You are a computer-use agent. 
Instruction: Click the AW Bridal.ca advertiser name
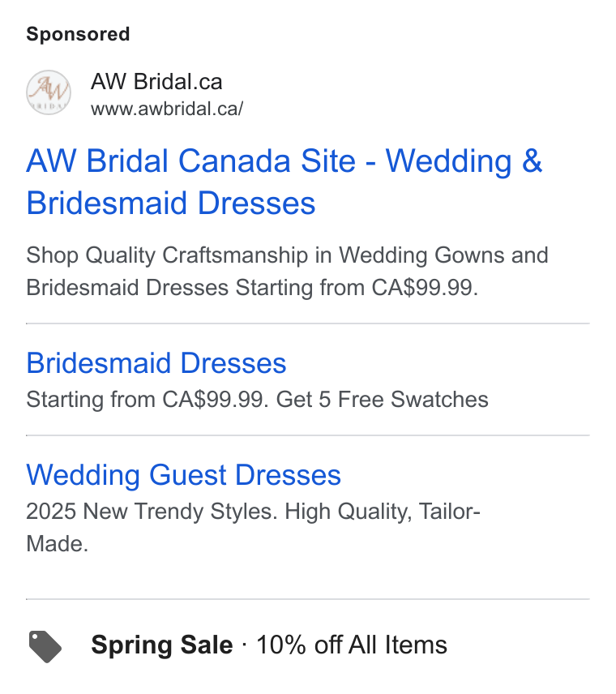coord(156,82)
